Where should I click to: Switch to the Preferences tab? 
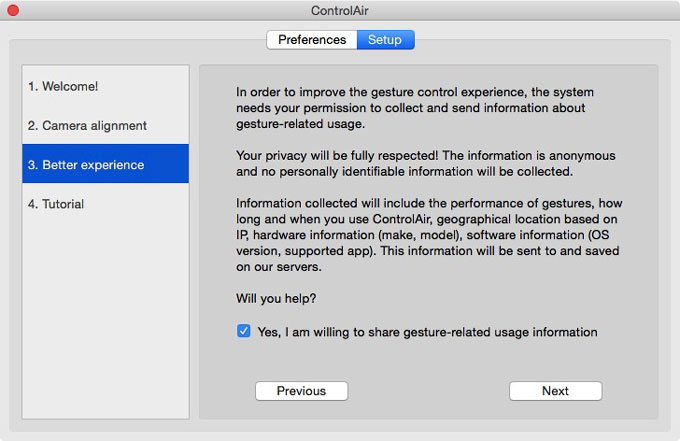click(312, 40)
